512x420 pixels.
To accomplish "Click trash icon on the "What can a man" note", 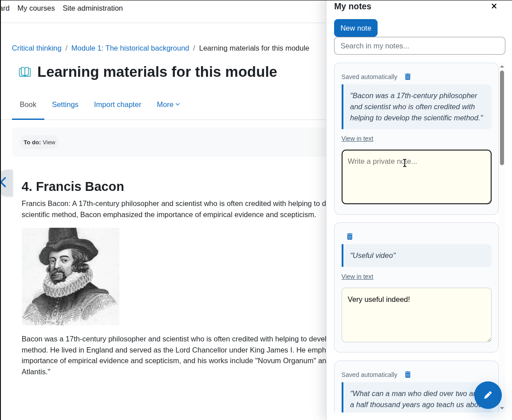I will 407,375.
